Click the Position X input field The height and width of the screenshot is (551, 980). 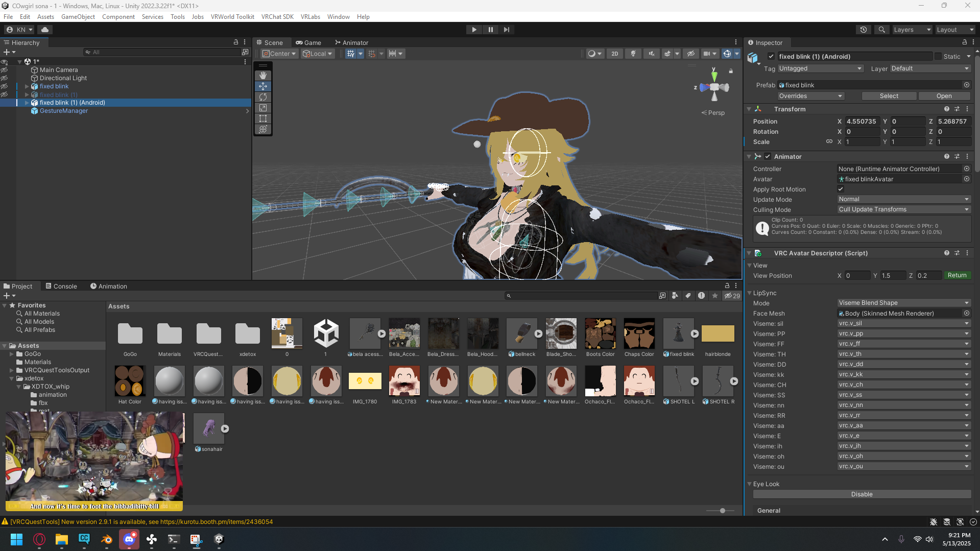tap(862, 122)
